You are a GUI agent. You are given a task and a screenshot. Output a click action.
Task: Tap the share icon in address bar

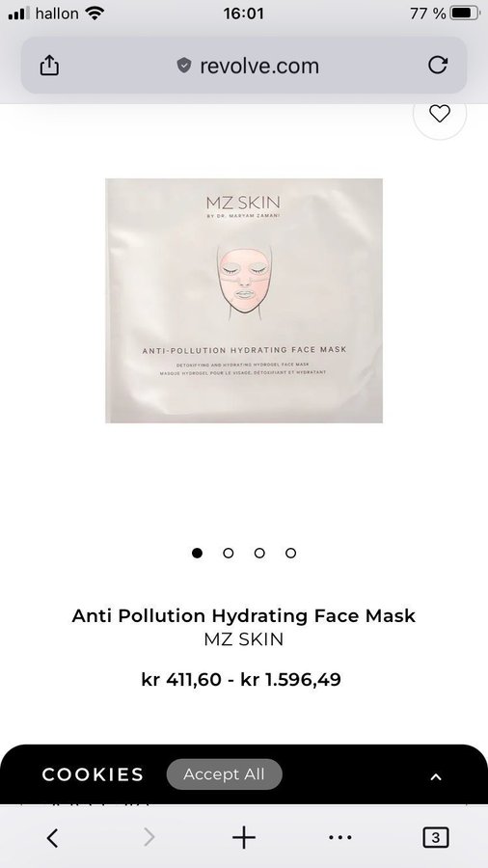(49, 65)
